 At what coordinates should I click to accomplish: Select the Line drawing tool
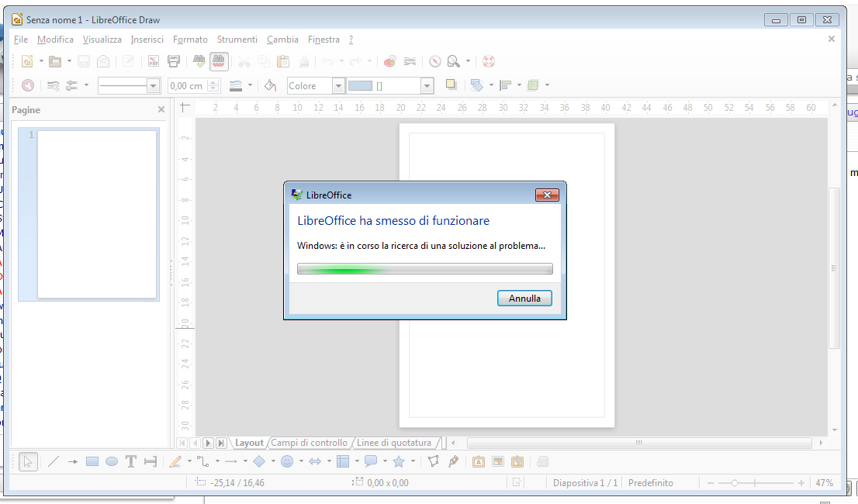53,462
